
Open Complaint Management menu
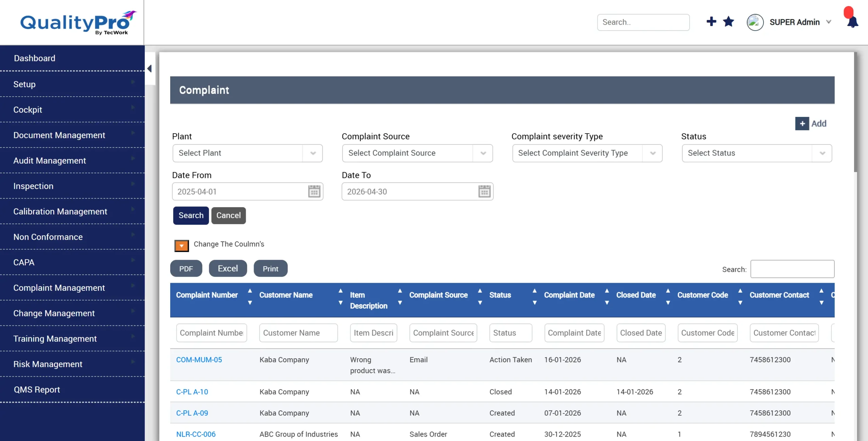pos(72,287)
